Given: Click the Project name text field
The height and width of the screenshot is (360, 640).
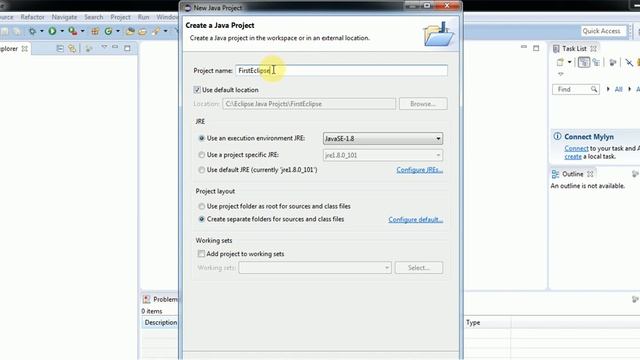Looking at the screenshot, I should tap(341, 71).
